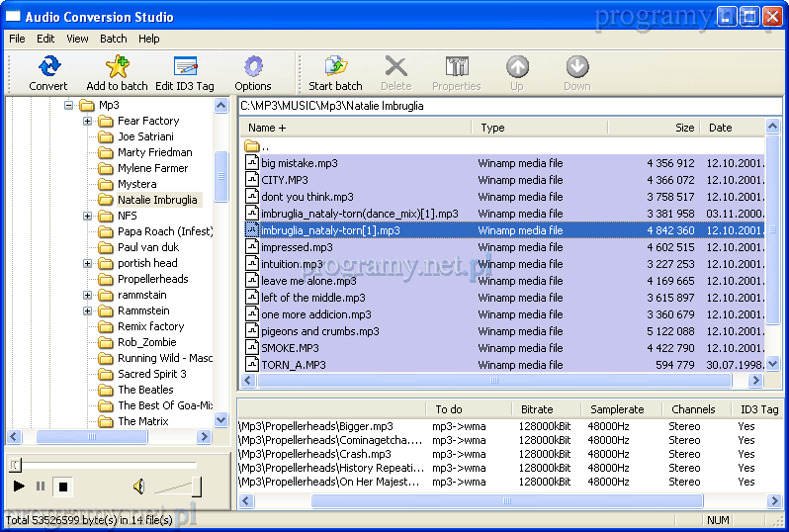Click the Convert toolbar icon
Screen dimensions: 789x532
pos(47,67)
